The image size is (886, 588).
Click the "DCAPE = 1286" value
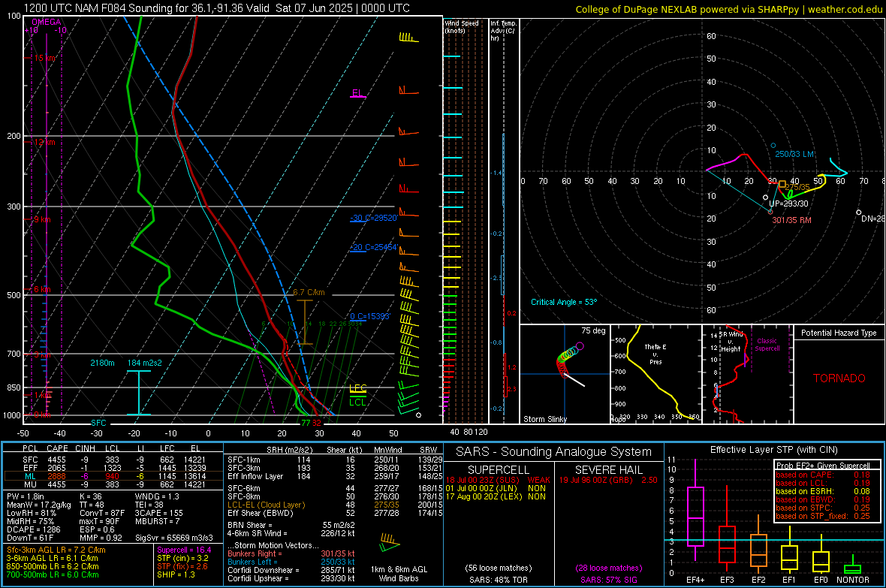click(33, 529)
